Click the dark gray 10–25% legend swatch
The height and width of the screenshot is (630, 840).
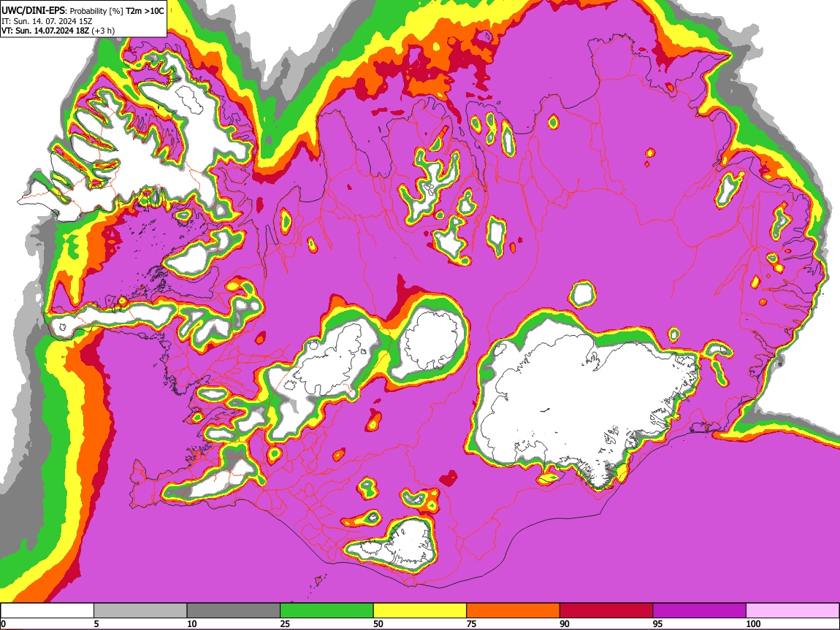point(234,610)
